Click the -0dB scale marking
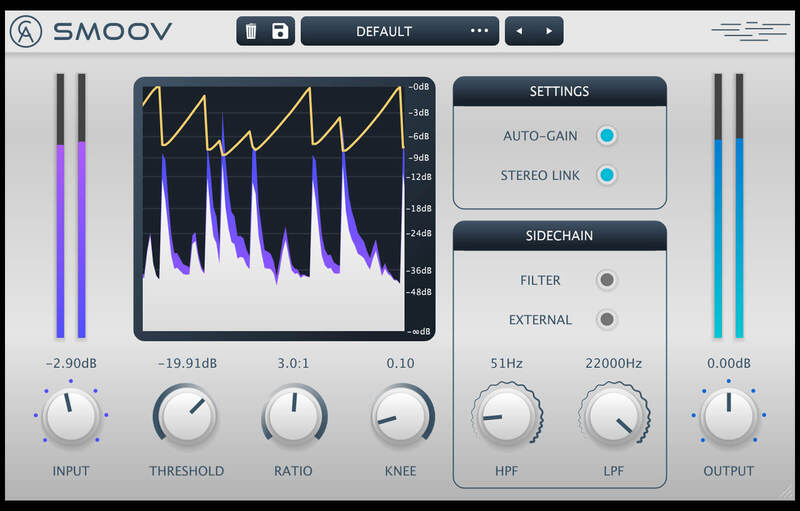The width and height of the screenshot is (800, 511). 419,87
